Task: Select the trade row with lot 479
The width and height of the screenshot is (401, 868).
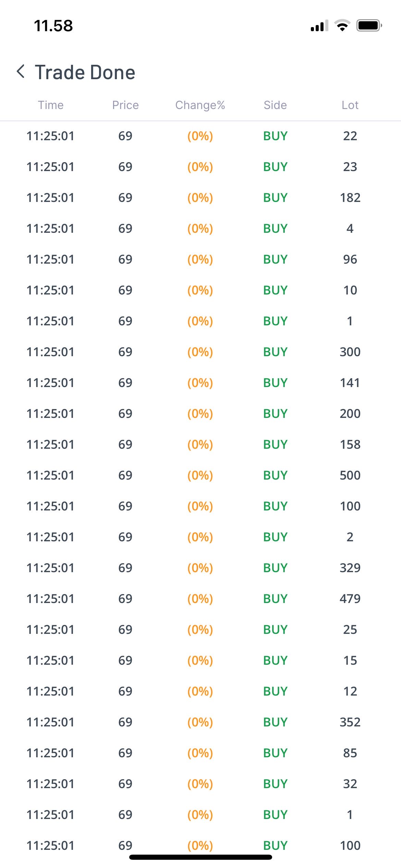Action: tap(200, 599)
